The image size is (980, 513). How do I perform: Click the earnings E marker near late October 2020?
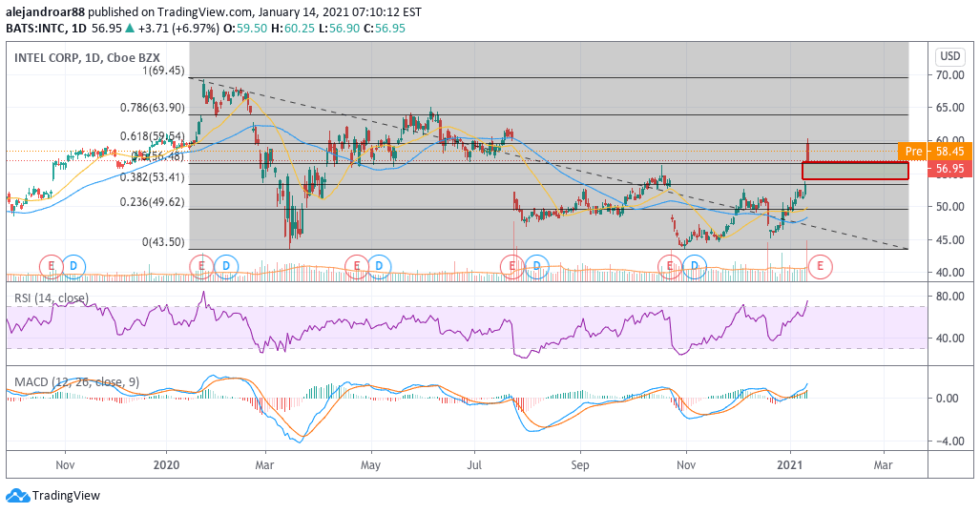point(669,267)
